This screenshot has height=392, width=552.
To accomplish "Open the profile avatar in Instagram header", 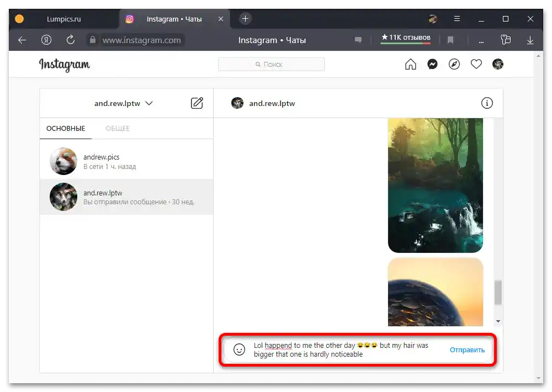I will (x=498, y=64).
